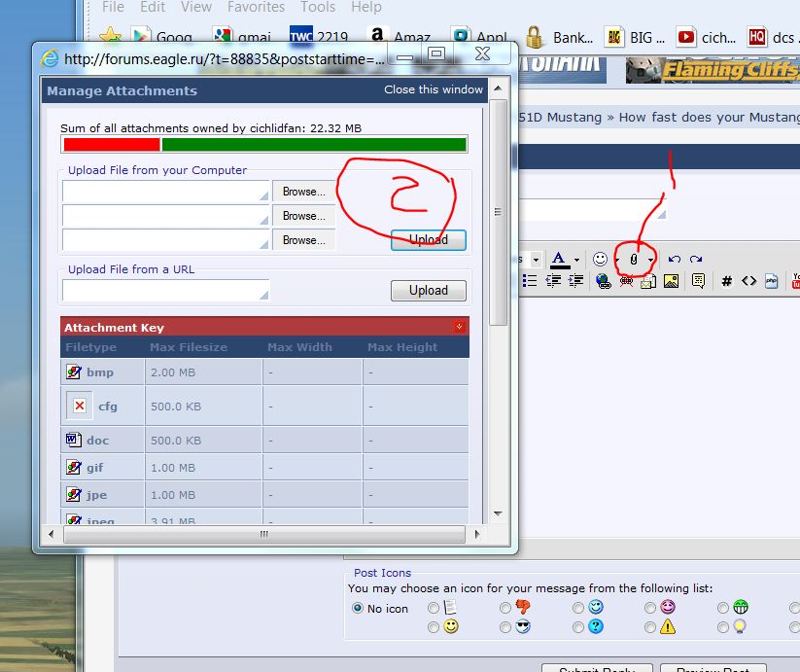Remove link with the unlink icon
The height and width of the screenshot is (672, 800).
tap(626, 281)
